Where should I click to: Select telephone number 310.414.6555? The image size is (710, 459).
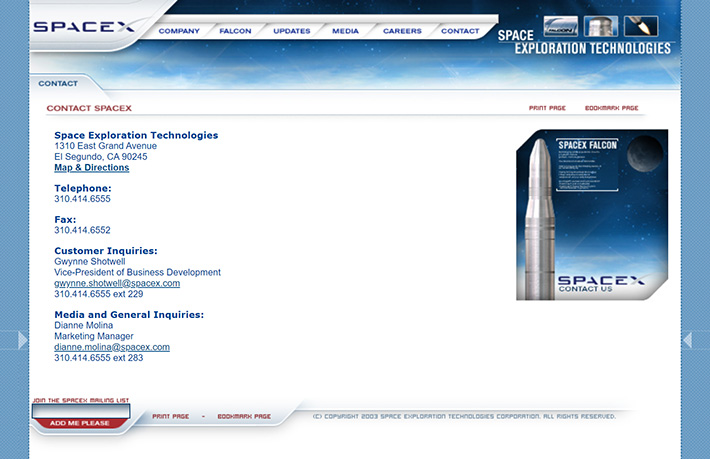point(82,199)
